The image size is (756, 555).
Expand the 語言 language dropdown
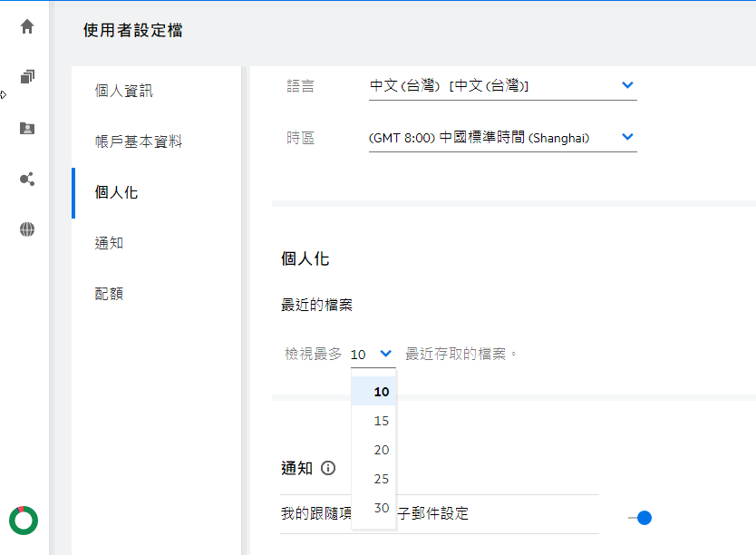[x=627, y=85]
